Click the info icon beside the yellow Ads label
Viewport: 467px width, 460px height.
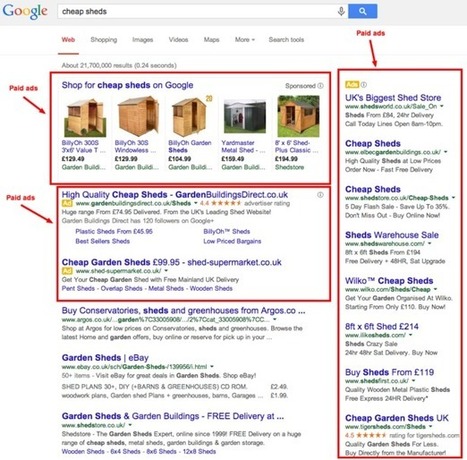coord(364,85)
